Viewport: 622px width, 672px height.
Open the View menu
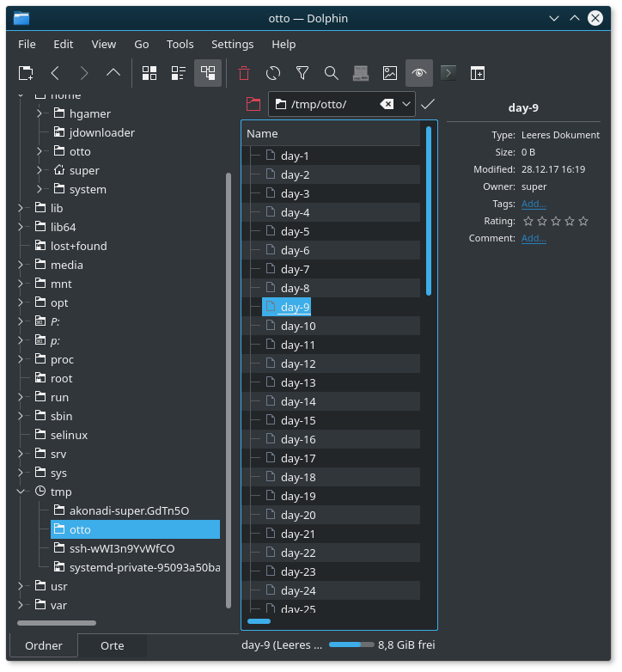click(104, 44)
